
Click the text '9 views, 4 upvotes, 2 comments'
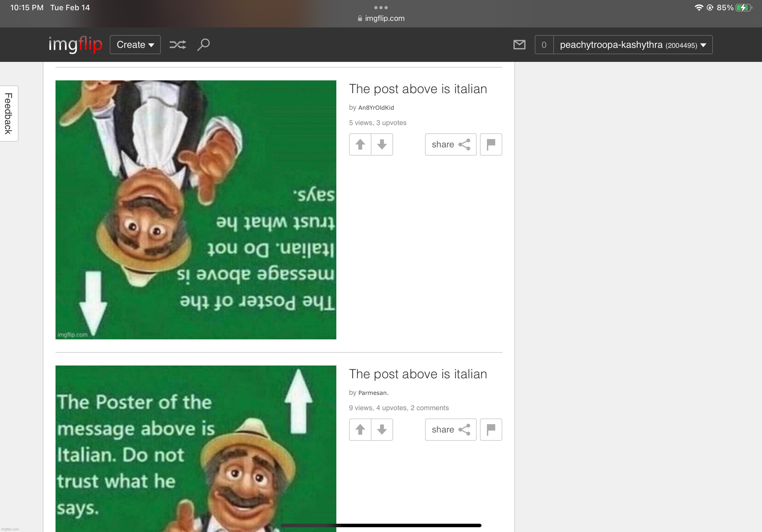(399, 408)
